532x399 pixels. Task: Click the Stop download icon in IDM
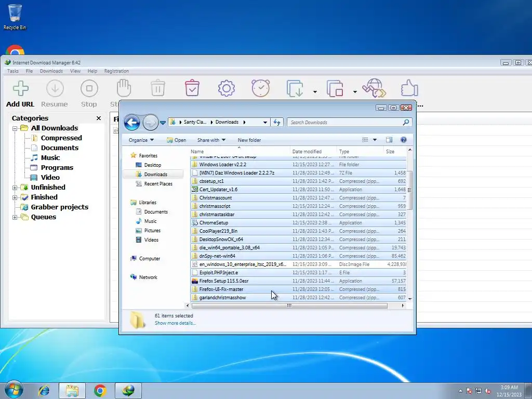[x=89, y=88]
